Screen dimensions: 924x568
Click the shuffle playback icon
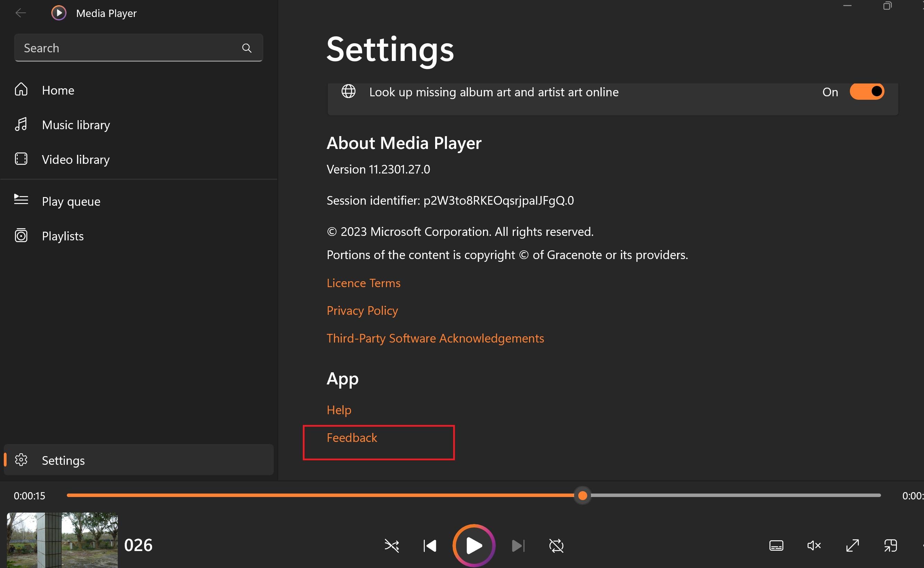tap(390, 545)
